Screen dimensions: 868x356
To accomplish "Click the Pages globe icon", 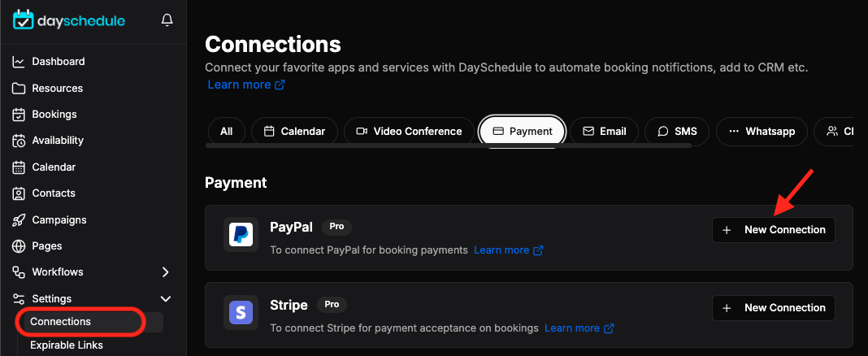I will (x=19, y=245).
